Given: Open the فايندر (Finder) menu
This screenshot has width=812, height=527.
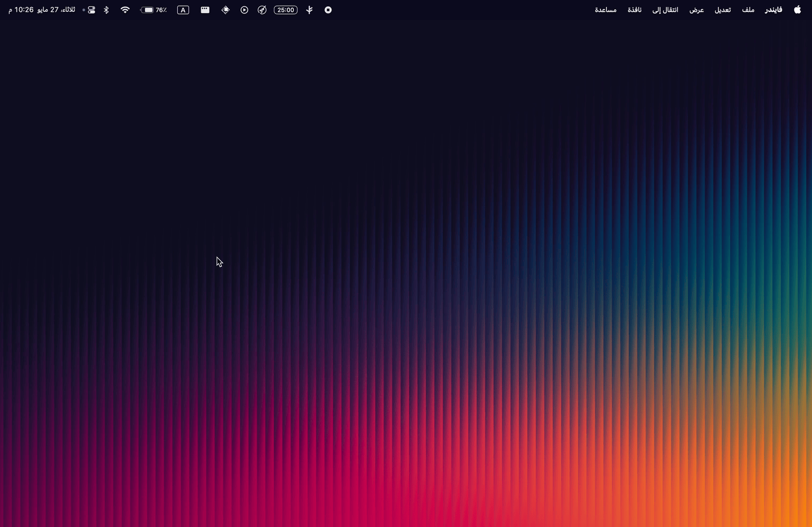Looking at the screenshot, I should (773, 10).
